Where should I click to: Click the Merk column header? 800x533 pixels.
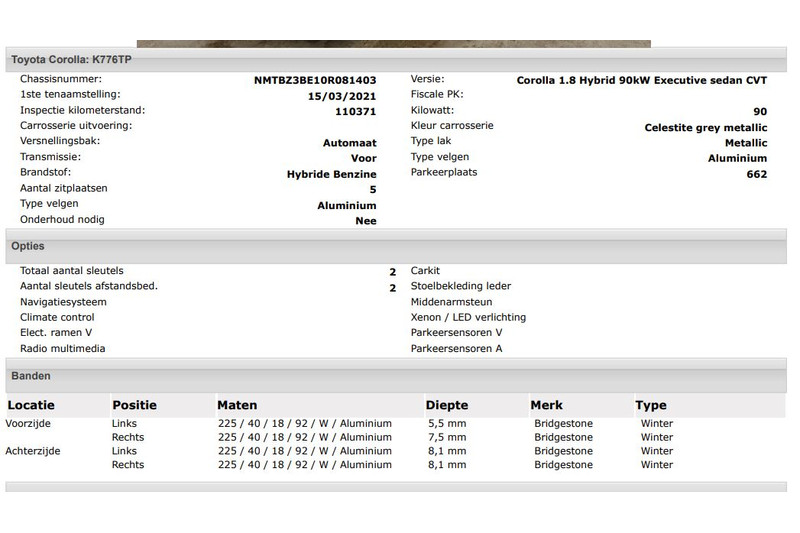tap(549, 405)
